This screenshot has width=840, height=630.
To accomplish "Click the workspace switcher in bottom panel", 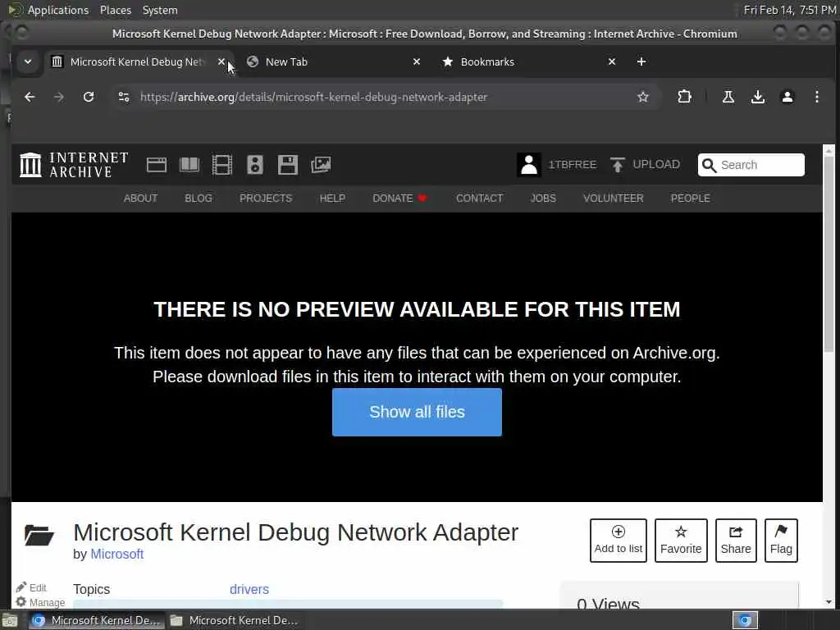I will pos(745,620).
